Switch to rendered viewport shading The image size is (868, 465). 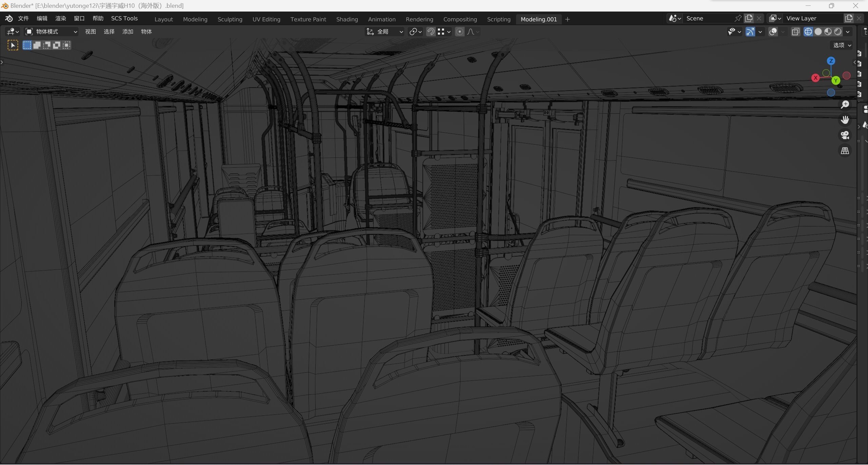[837, 32]
